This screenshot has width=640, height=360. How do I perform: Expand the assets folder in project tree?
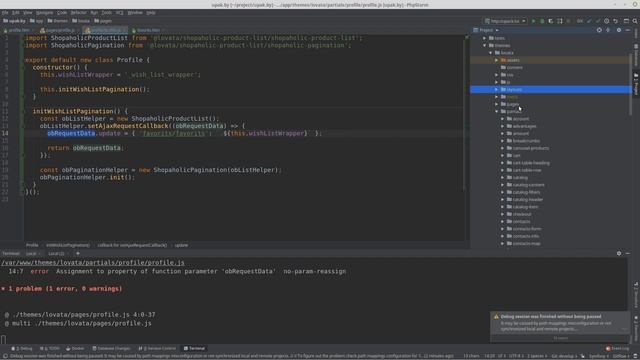click(x=497, y=60)
